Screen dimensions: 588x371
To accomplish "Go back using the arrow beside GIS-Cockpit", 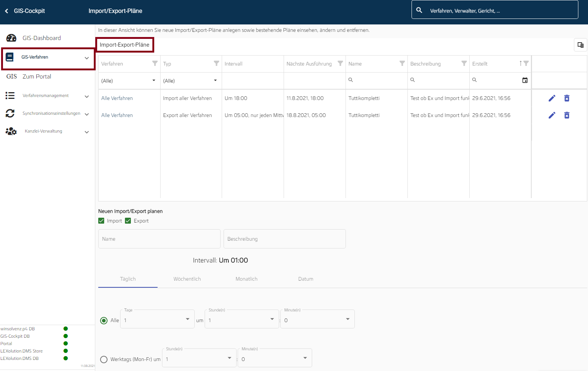I will coord(7,11).
